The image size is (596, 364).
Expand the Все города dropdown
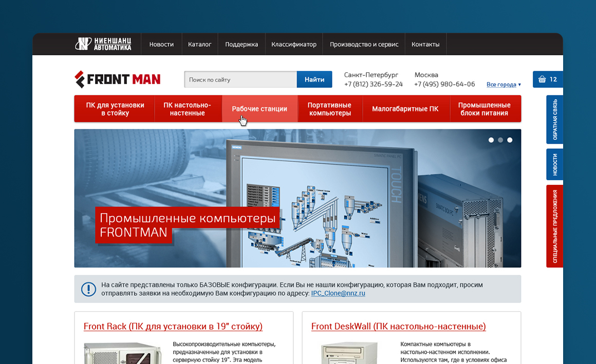tap(504, 84)
